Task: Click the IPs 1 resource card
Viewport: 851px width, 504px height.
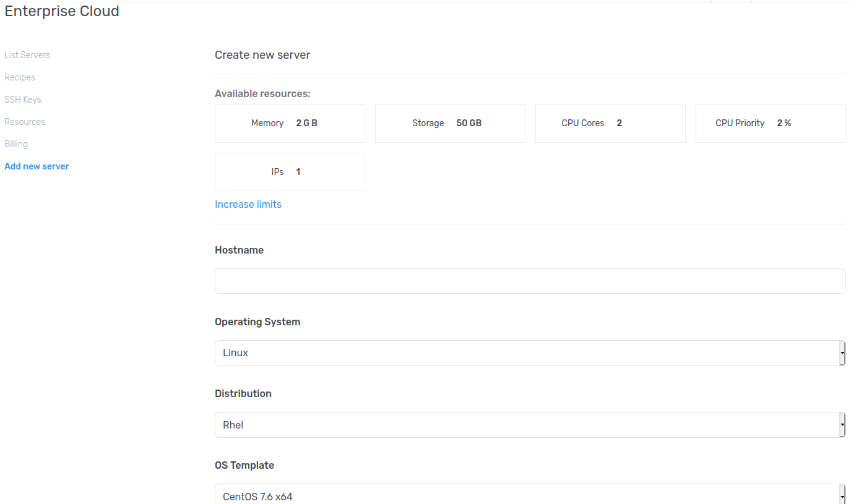Action: [x=290, y=172]
